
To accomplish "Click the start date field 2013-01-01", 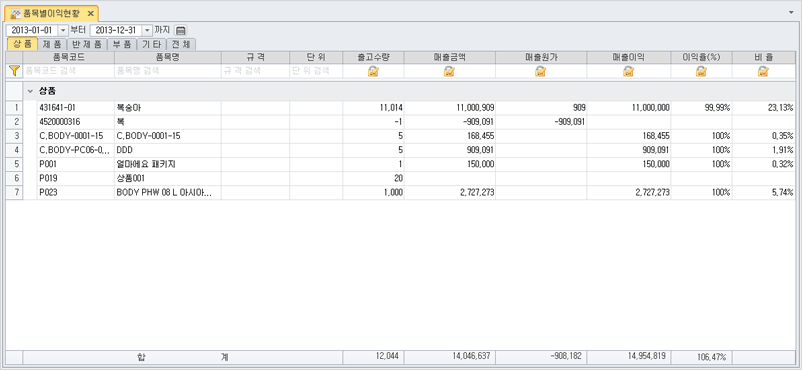I will (x=32, y=30).
